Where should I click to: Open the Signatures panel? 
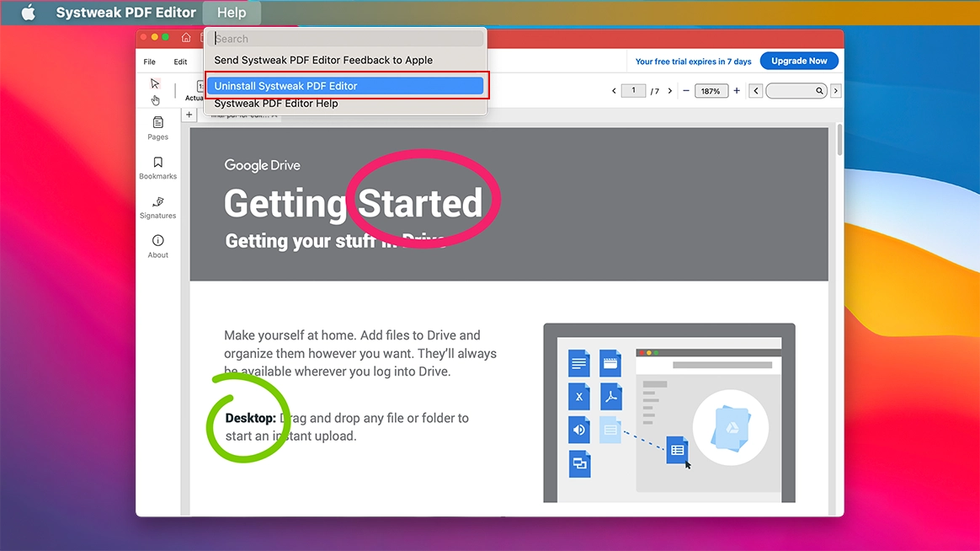pyautogui.click(x=157, y=207)
